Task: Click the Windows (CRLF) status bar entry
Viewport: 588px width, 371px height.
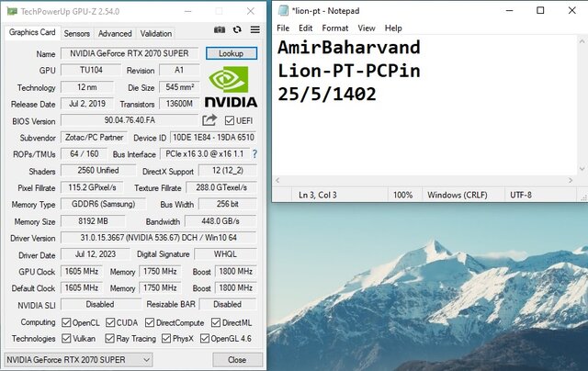Action: tap(458, 195)
